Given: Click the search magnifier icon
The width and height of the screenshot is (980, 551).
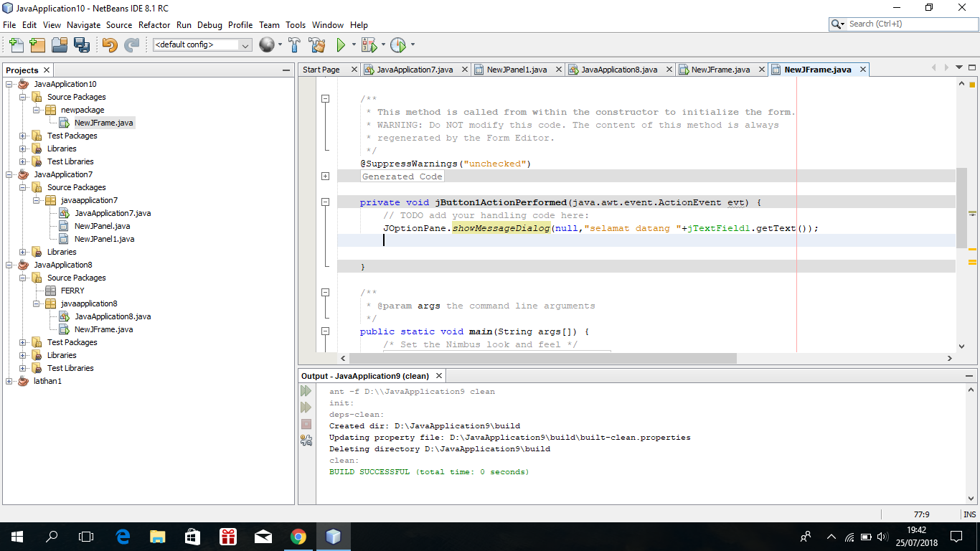Looking at the screenshot, I should (837, 24).
